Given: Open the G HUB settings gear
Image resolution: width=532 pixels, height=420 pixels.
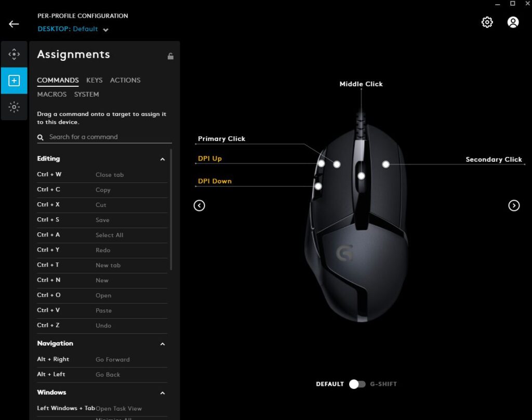Looking at the screenshot, I should click(x=487, y=22).
